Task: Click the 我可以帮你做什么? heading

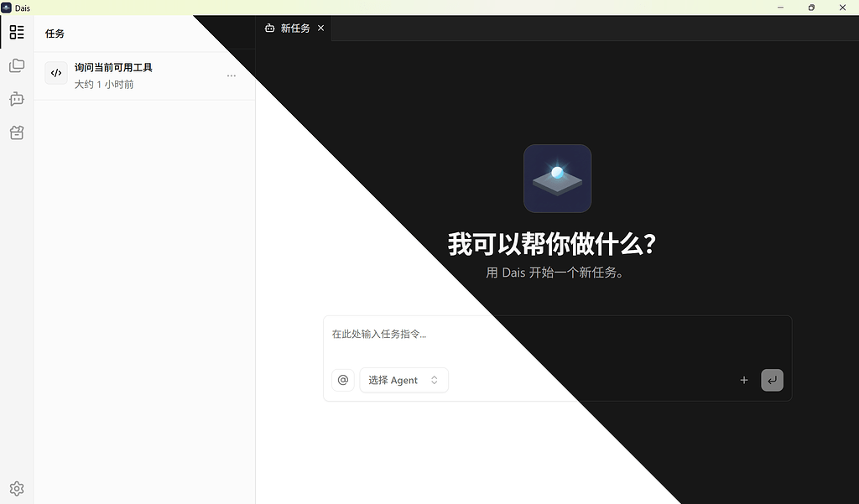Action: click(552, 244)
